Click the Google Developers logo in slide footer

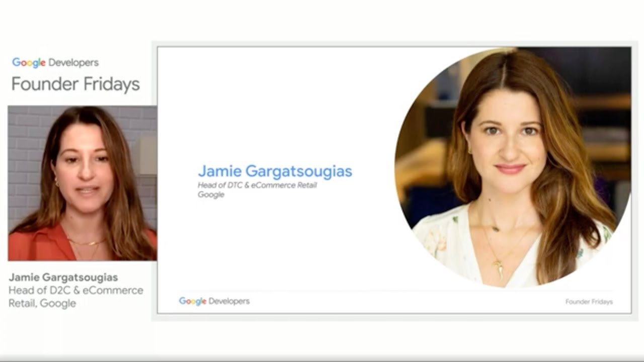(214, 301)
